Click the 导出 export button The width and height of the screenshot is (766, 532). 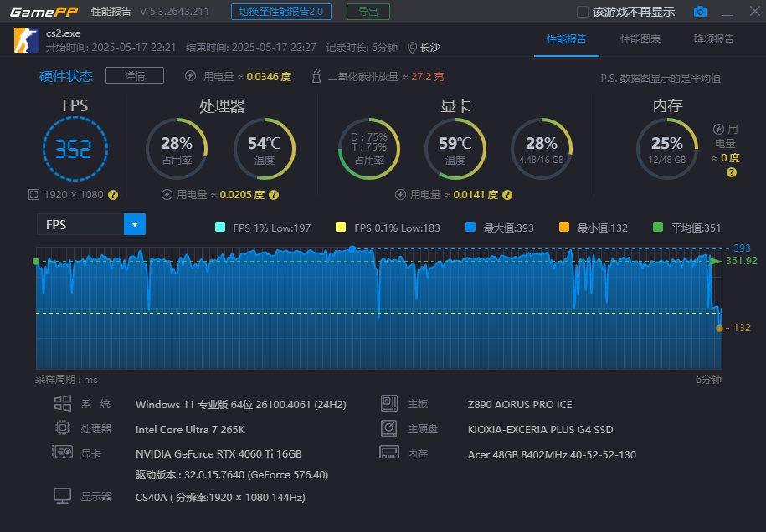click(368, 12)
